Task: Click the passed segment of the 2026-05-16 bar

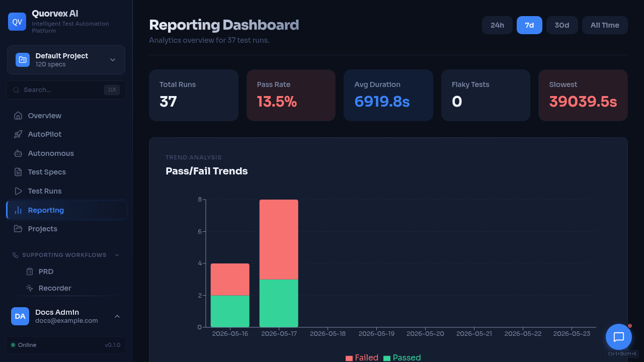Action: click(x=230, y=311)
